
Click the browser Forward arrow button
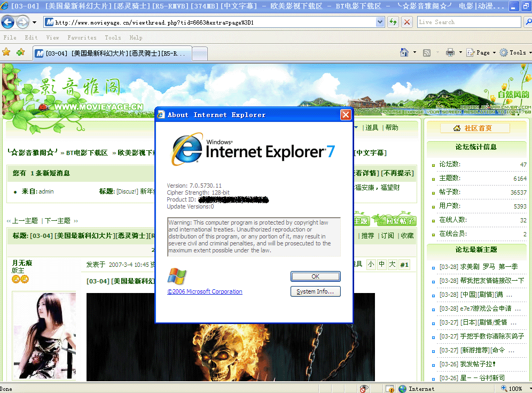pyautogui.click(x=23, y=22)
